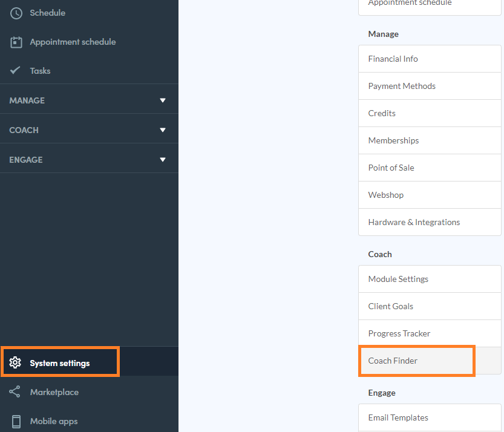Open Credits settings
Viewport: 504px width, 432px height.
pos(430,113)
